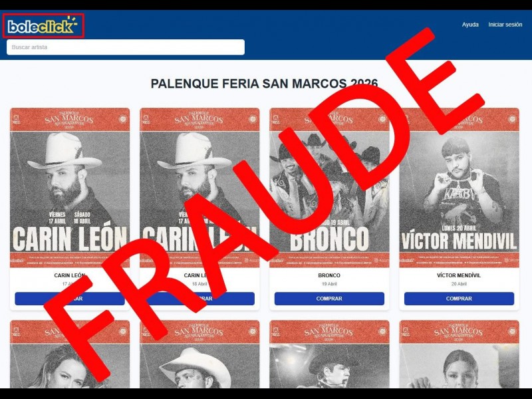Click COMPRAR for Víctor Mendívil

click(459, 299)
